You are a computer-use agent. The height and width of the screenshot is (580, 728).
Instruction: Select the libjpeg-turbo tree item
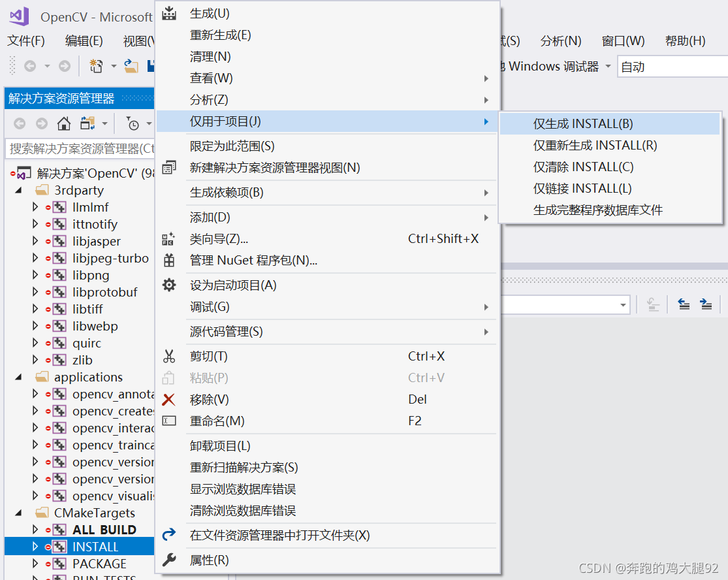click(110, 258)
